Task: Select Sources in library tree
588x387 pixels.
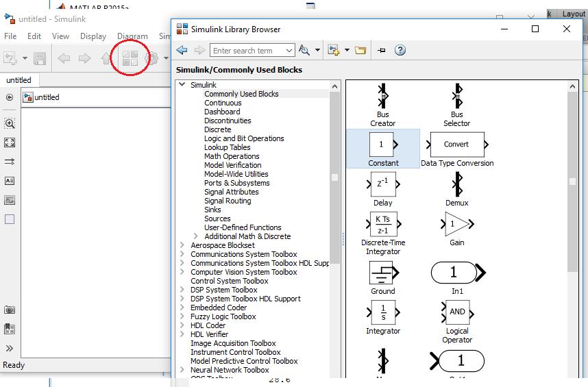Action: point(217,219)
